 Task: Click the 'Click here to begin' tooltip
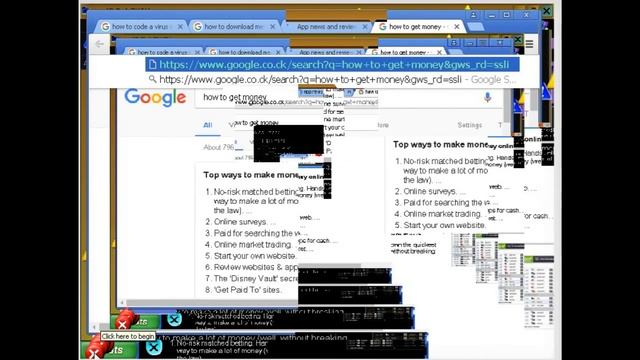point(128,336)
